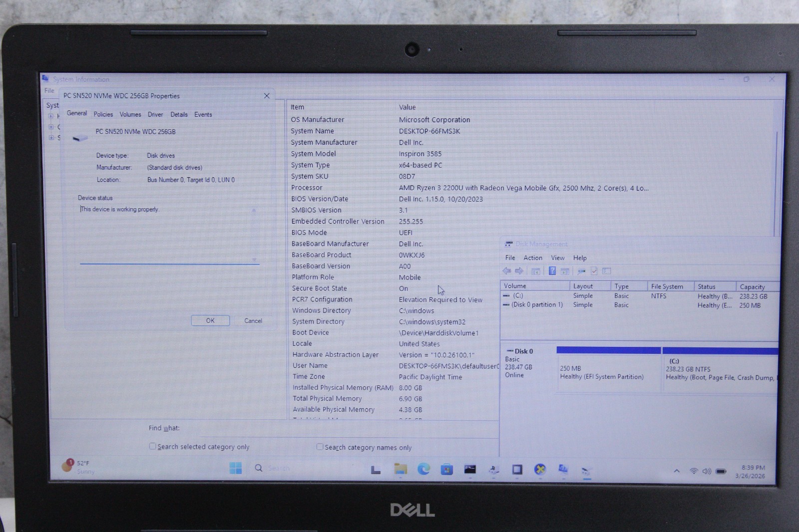Image resolution: width=799 pixels, height=532 pixels.
Task: Select the Processor row in System Information
Action: point(469,188)
